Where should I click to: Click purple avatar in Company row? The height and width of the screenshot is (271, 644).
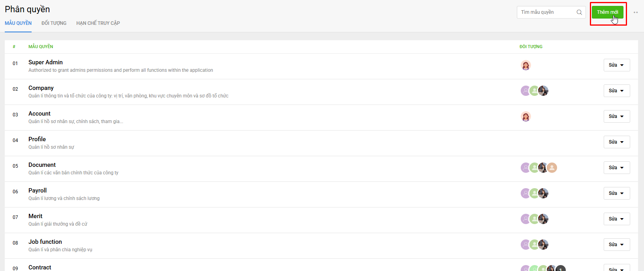click(x=525, y=91)
